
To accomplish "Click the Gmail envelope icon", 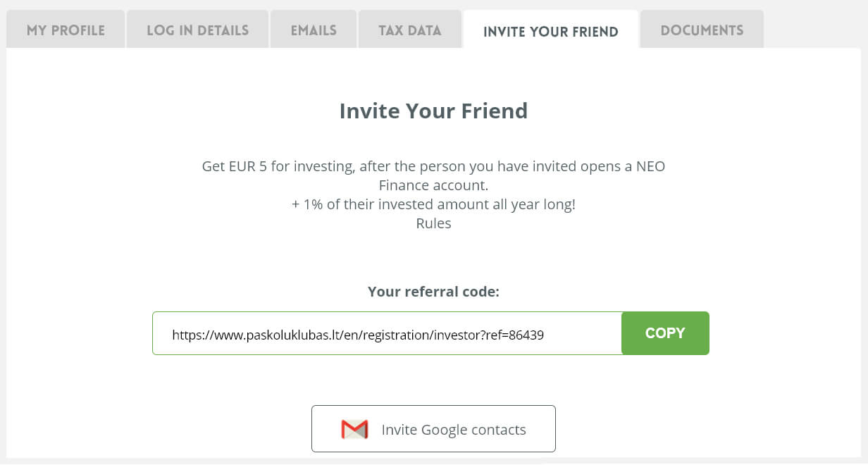I will click(x=354, y=429).
